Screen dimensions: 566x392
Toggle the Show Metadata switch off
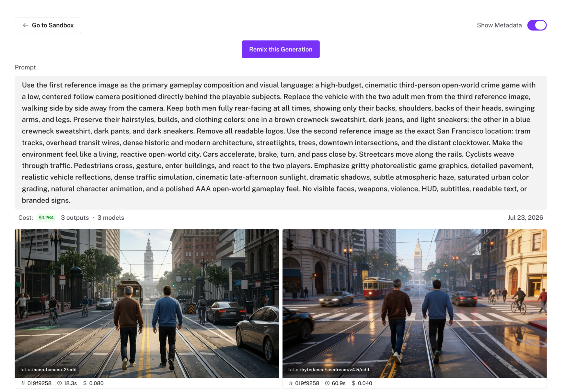pos(537,25)
